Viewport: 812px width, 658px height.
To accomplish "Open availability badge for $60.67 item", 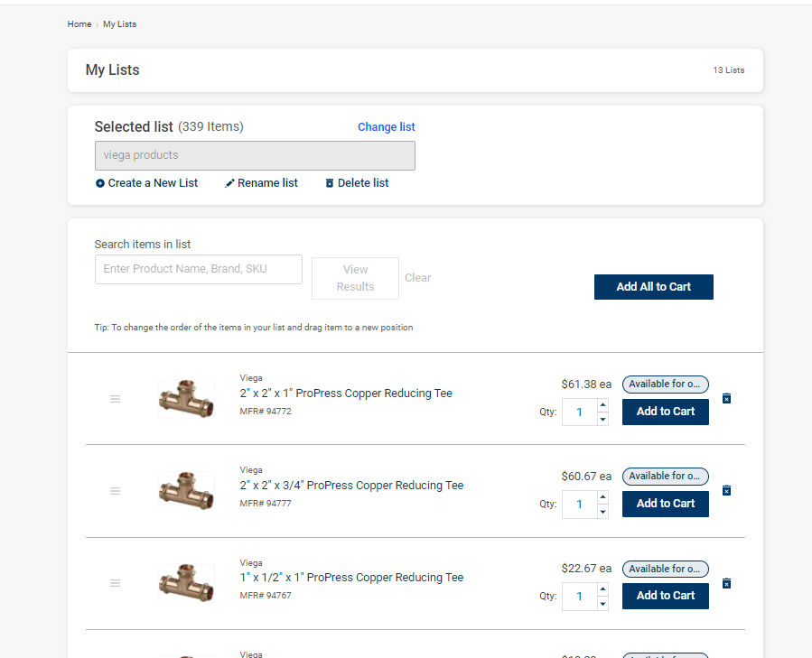I will pos(666,477).
